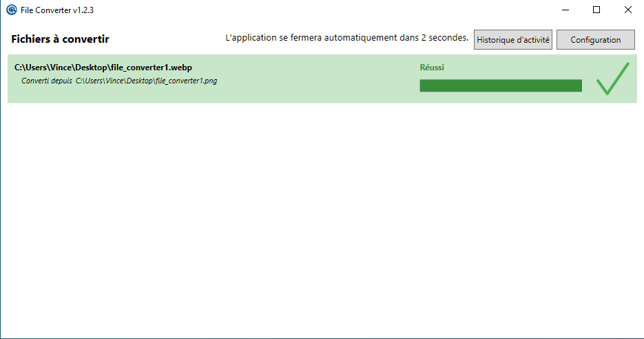This screenshot has height=339, width=644.
Task: Minimize the File Converter window
Action: 565,10
